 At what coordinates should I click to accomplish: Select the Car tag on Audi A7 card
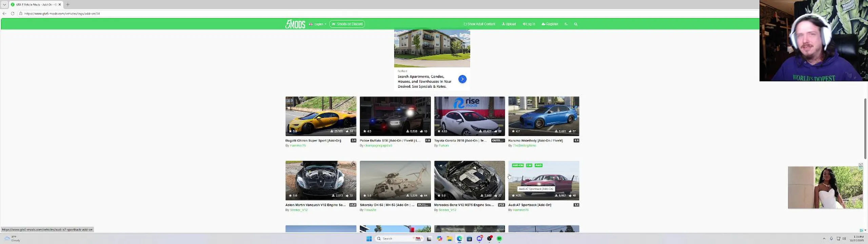click(529, 165)
